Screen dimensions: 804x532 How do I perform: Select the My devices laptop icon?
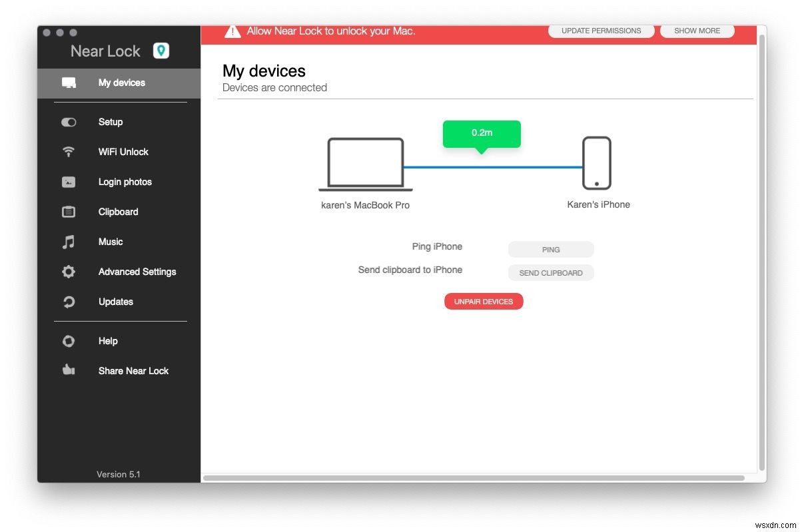[69, 82]
